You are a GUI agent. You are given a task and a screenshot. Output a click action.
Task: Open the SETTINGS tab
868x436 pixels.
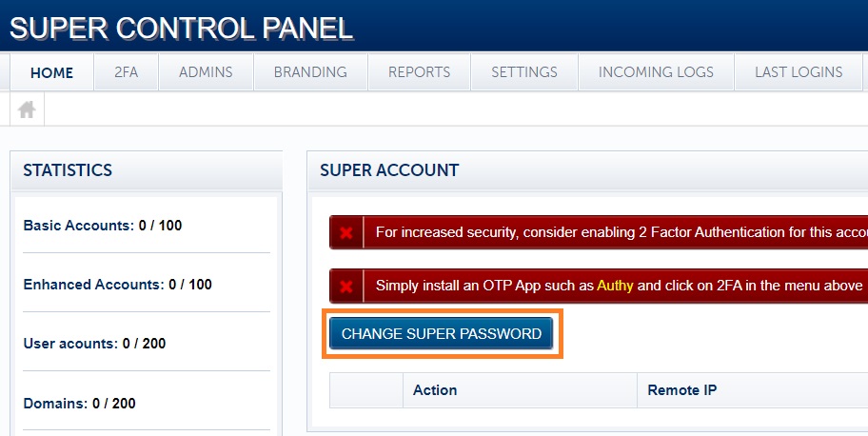click(524, 72)
